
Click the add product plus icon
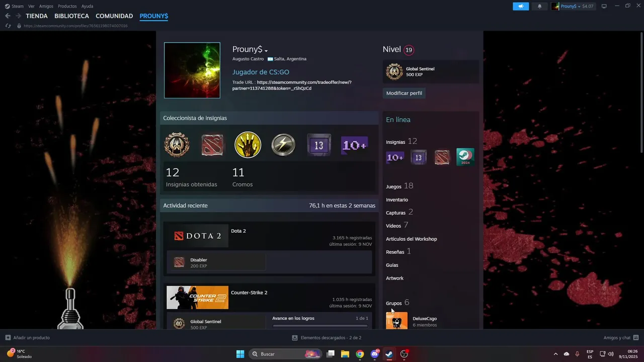(8, 338)
